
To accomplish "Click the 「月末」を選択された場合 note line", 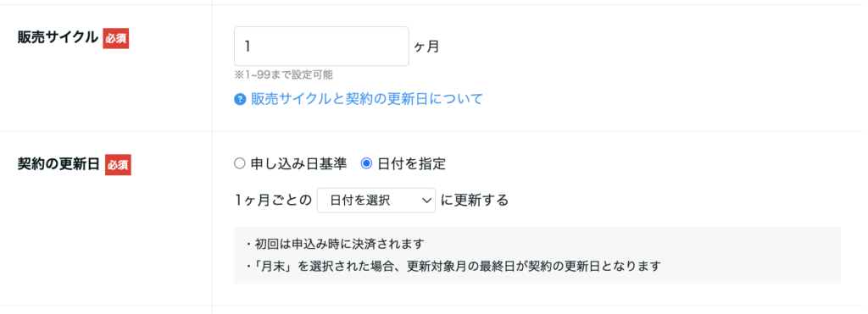I will coord(453,266).
